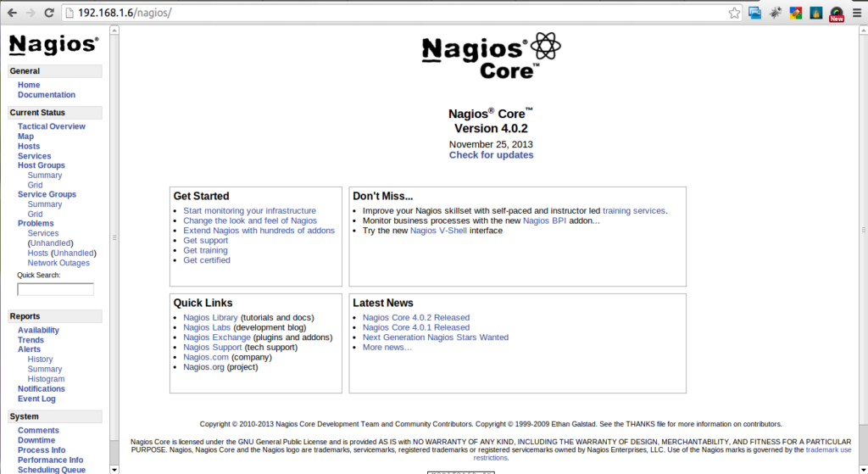This screenshot has width=868, height=474.
Task: Show the Services status page
Action: (x=34, y=156)
